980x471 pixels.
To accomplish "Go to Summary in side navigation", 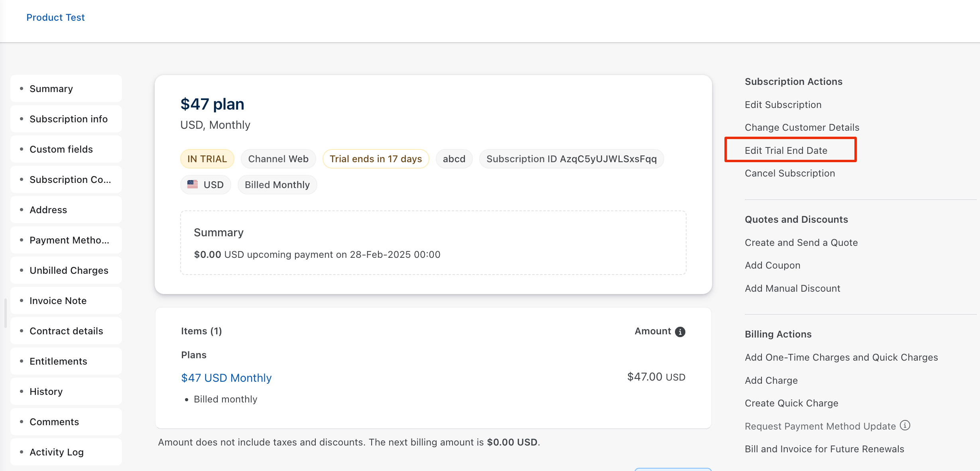I will coord(51,88).
